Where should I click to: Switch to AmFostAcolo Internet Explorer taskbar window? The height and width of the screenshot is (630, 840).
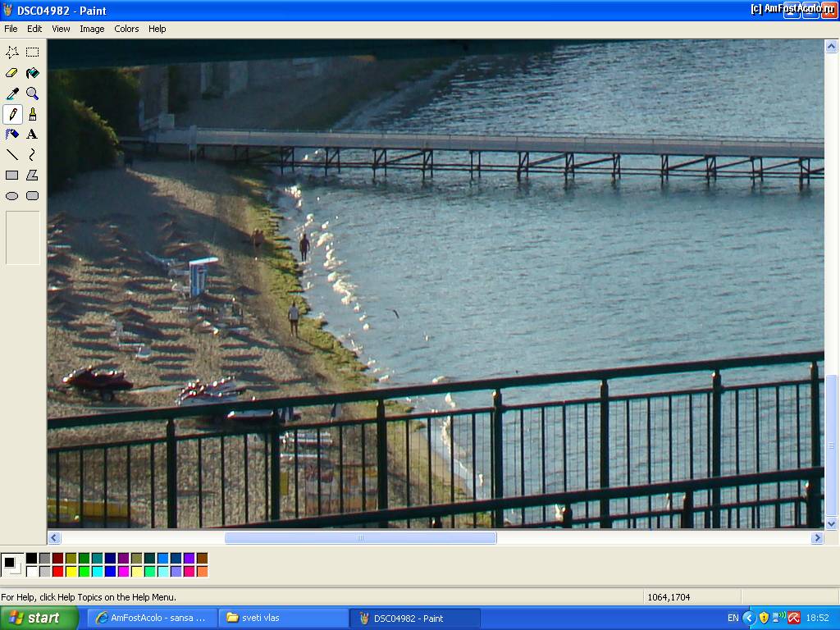[x=152, y=618]
